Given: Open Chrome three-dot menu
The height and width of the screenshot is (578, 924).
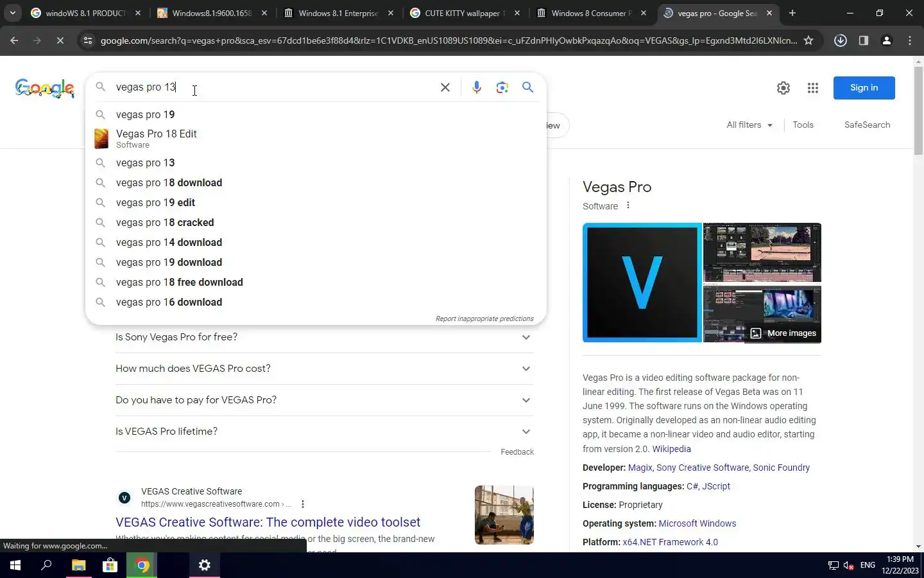Looking at the screenshot, I should (909, 40).
